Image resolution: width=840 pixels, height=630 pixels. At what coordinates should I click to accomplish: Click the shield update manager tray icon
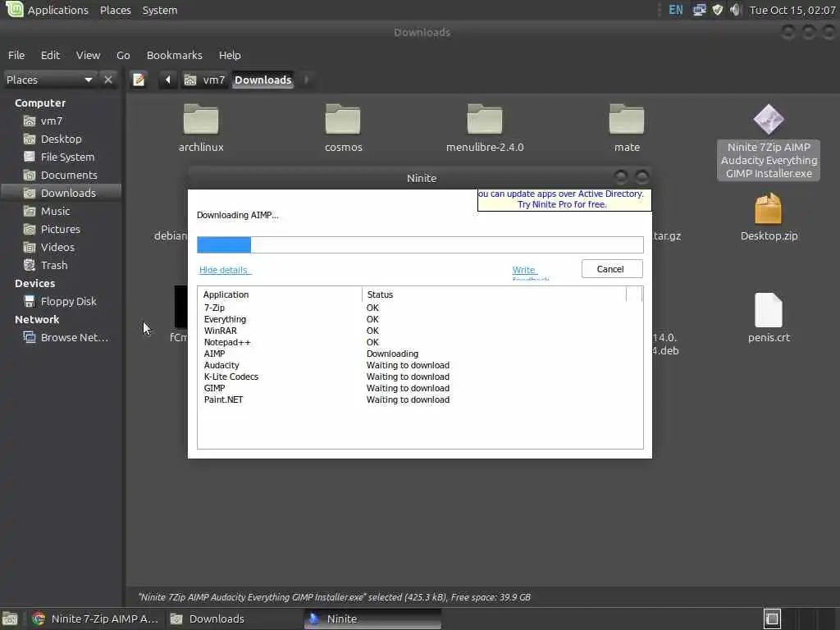tap(717, 10)
